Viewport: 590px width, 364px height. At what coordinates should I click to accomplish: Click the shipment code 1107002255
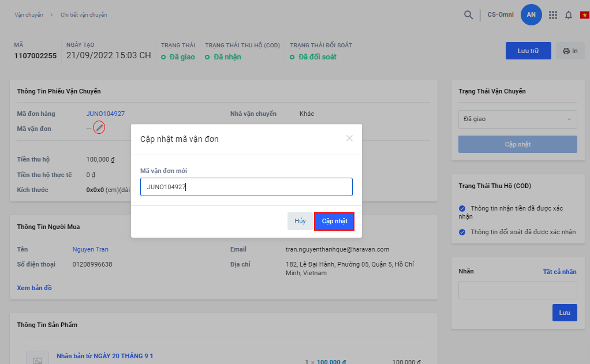tap(35, 55)
